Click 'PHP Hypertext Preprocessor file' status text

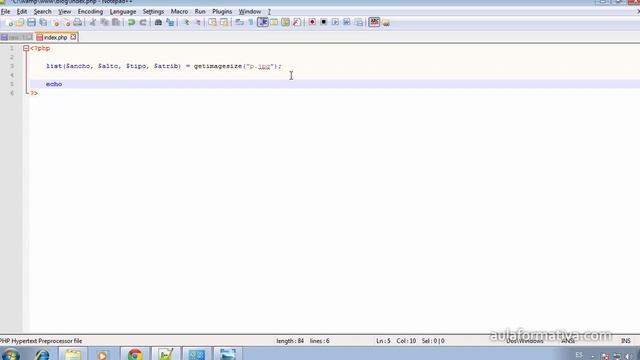point(41,341)
